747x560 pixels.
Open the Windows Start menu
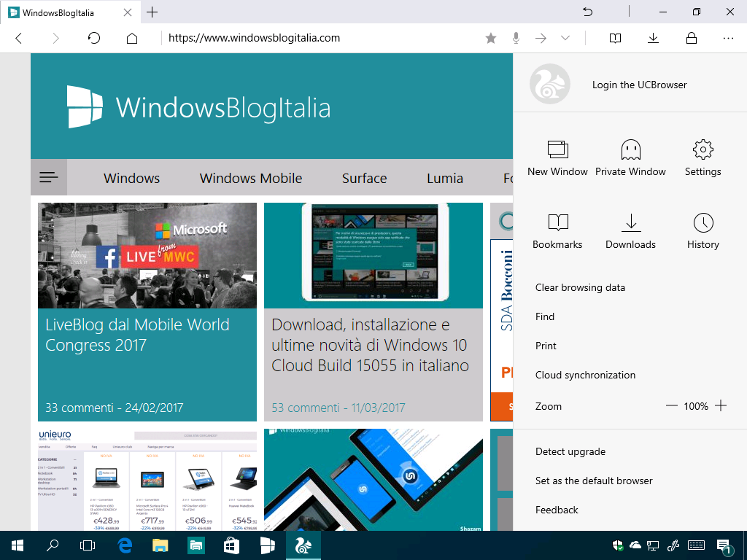(18, 545)
